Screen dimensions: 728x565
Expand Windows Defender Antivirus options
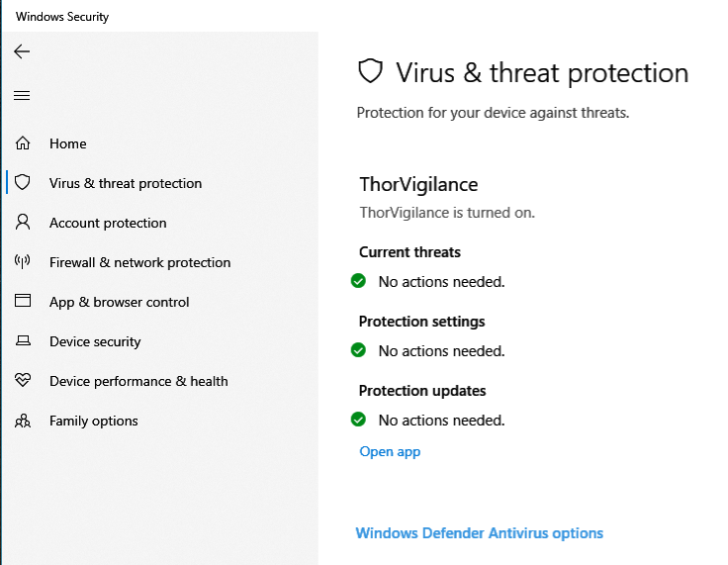(x=479, y=533)
